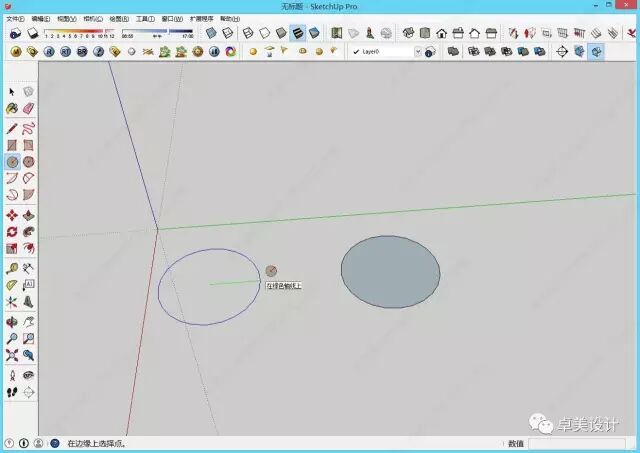Screen dimensions: 640x453
Task: Activate the Axes tool
Action: pos(12,302)
